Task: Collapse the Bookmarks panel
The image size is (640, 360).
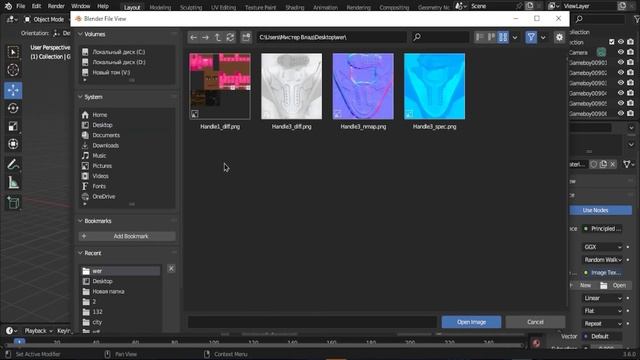Action: (98, 221)
